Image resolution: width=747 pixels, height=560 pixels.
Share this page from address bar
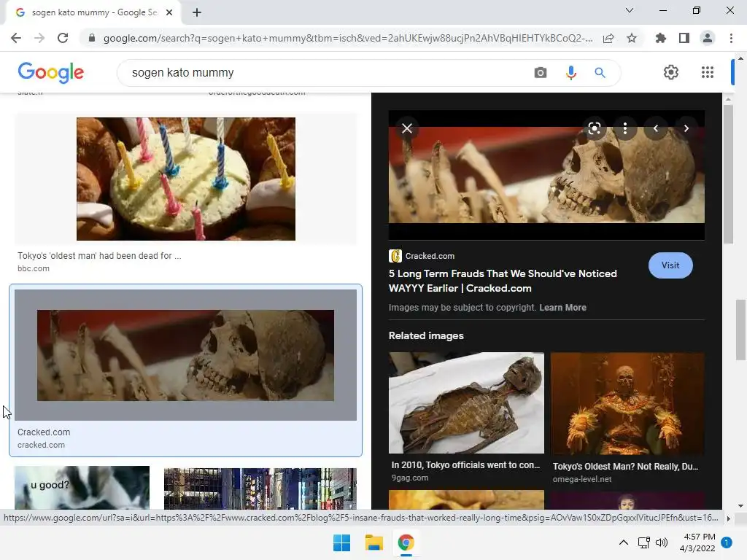[x=608, y=38]
